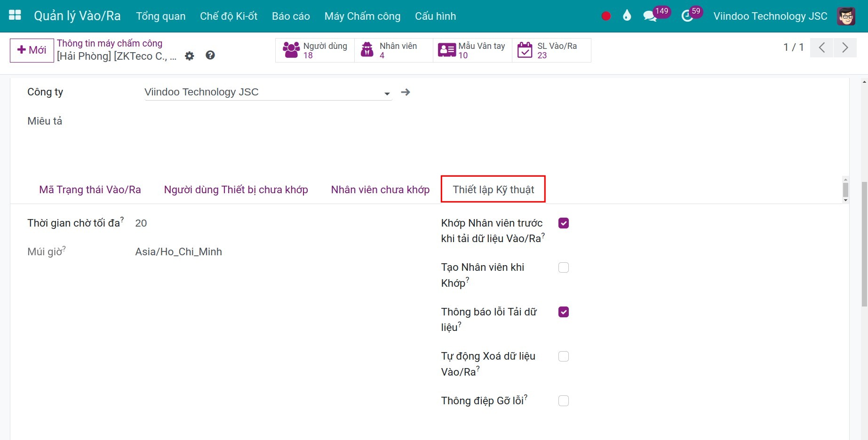
Task: Uncheck Thông báo lỗi Tải dữ liệu
Action: pos(564,312)
